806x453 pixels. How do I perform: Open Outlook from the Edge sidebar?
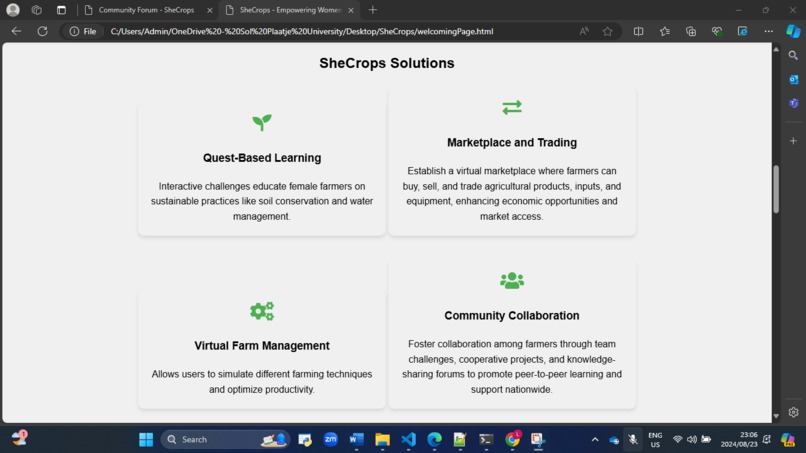point(793,79)
